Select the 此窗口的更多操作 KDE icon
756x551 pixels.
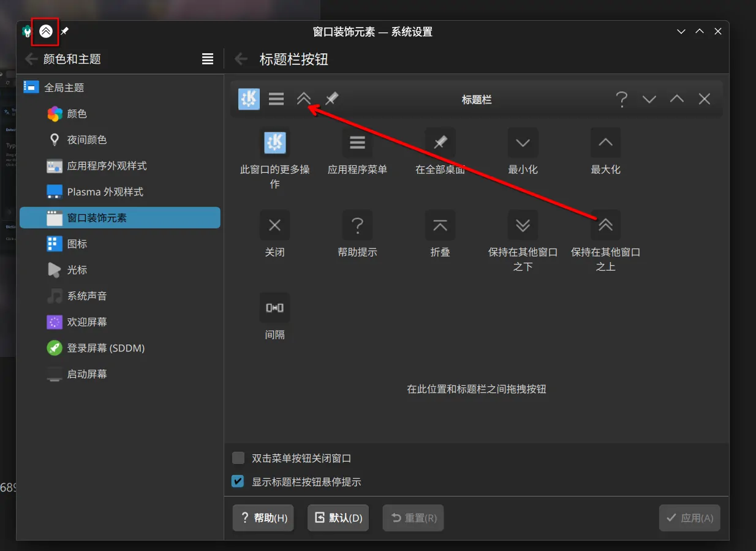pos(274,143)
